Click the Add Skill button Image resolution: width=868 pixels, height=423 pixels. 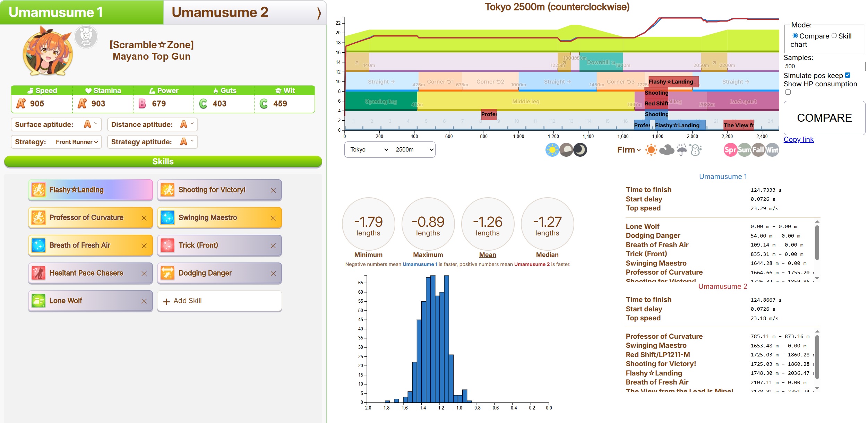tap(219, 301)
